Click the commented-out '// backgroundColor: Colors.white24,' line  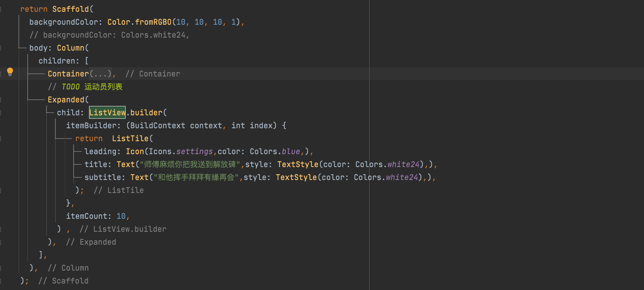[x=109, y=35]
